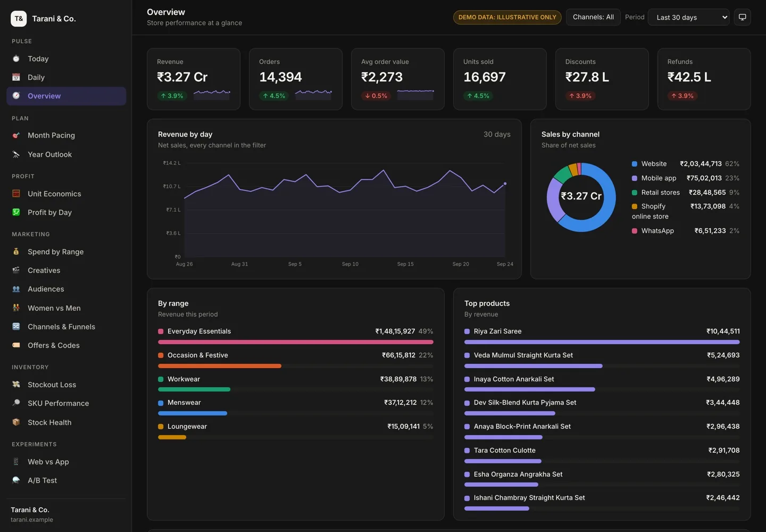The height and width of the screenshot is (532, 766).
Task: Open Year Outlook from the sidebar
Action: (x=66, y=154)
